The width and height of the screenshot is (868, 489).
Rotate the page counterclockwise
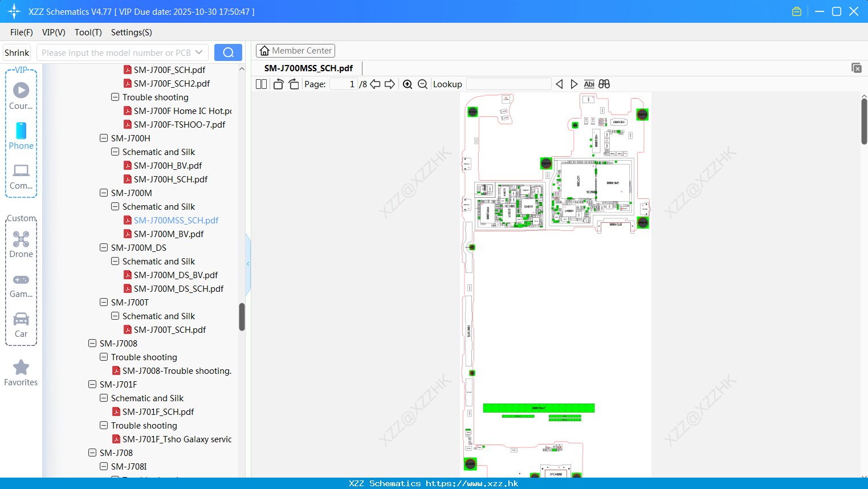point(278,84)
